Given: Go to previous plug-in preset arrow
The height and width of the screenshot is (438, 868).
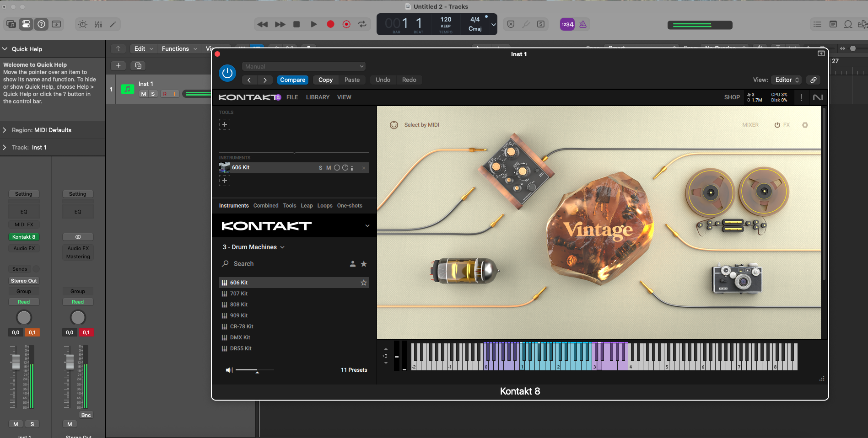Looking at the screenshot, I should pyautogui.click(x=249, y=80).
